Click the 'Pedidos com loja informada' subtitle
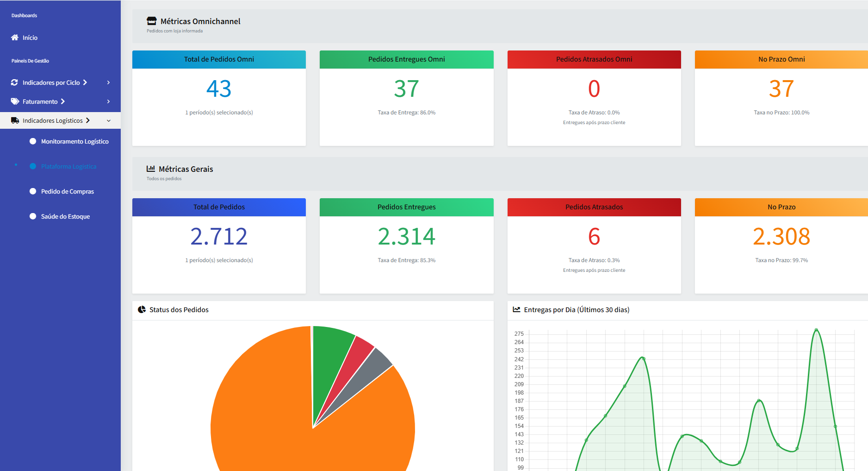Viewport: 868px width, 471px height. 174,31
